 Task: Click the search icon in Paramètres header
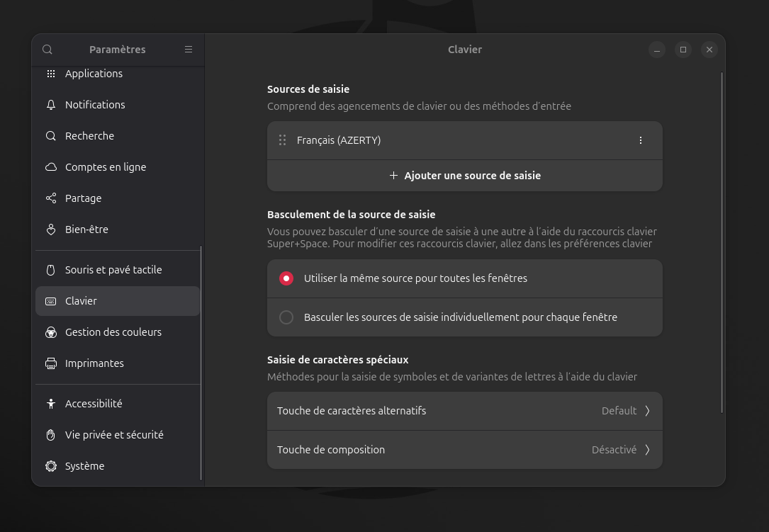[x=47, y=50]
